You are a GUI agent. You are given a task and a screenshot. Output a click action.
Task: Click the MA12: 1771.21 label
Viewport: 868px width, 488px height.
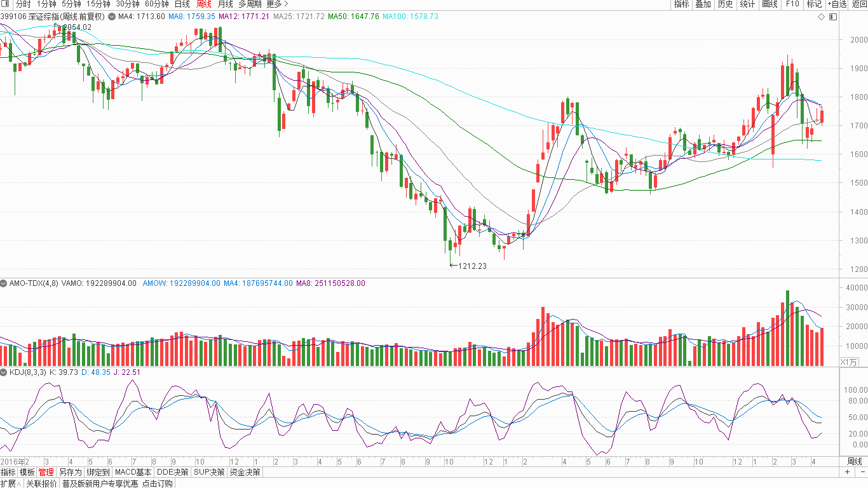(244, 17)
